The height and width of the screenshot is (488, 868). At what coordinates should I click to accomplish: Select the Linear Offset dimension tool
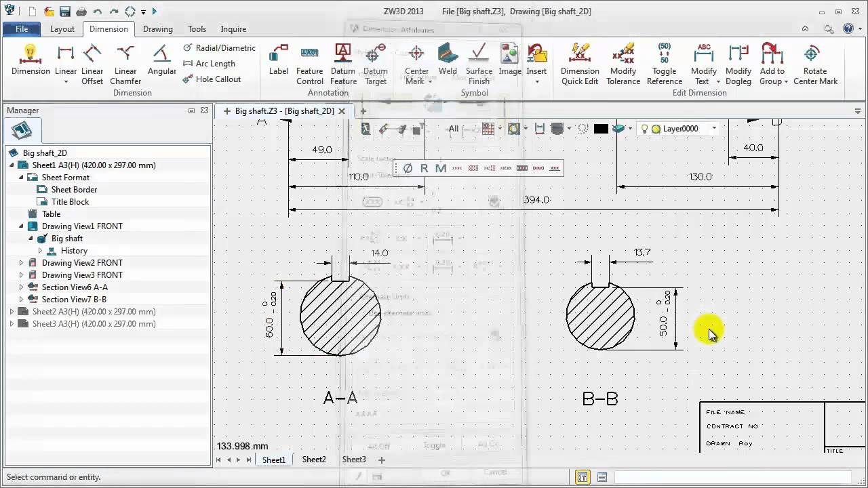pyautogui.click(x=92, y=65)
